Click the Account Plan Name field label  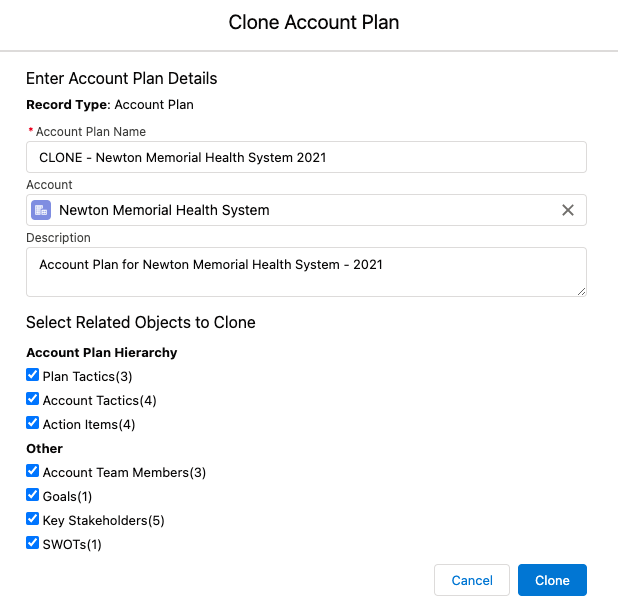pos(91,132)
